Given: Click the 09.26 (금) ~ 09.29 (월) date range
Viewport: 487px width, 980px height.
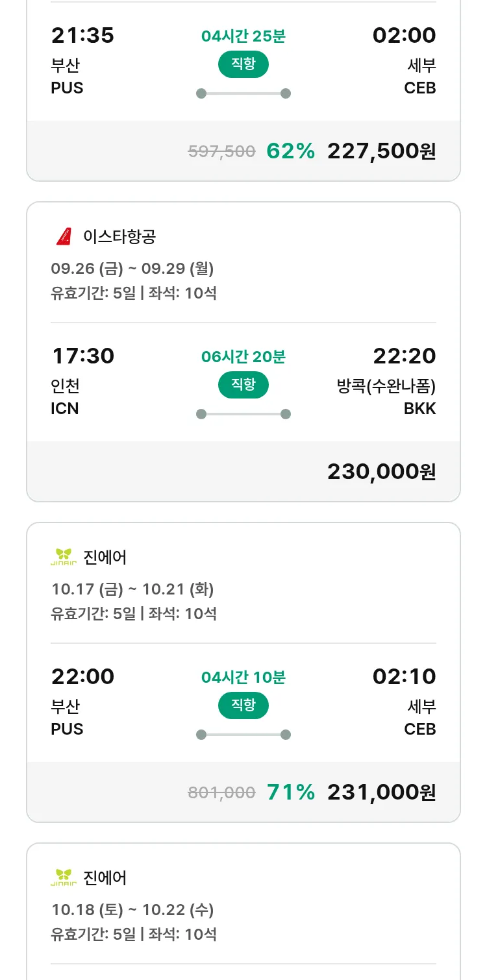Looking at the screenshot, I should pos(132,269).
